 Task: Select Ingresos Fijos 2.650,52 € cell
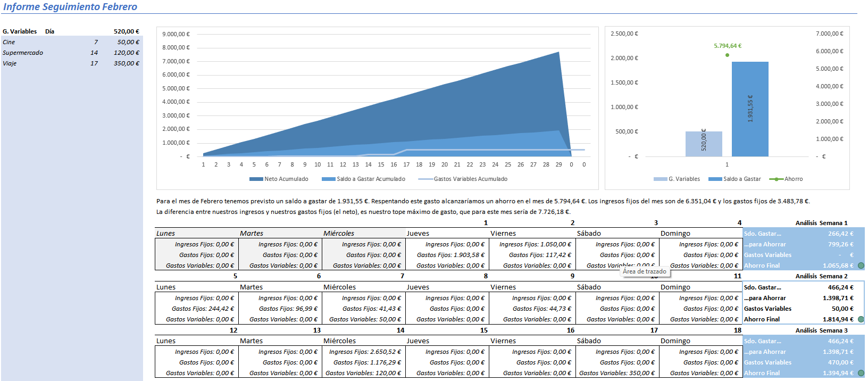364,352
